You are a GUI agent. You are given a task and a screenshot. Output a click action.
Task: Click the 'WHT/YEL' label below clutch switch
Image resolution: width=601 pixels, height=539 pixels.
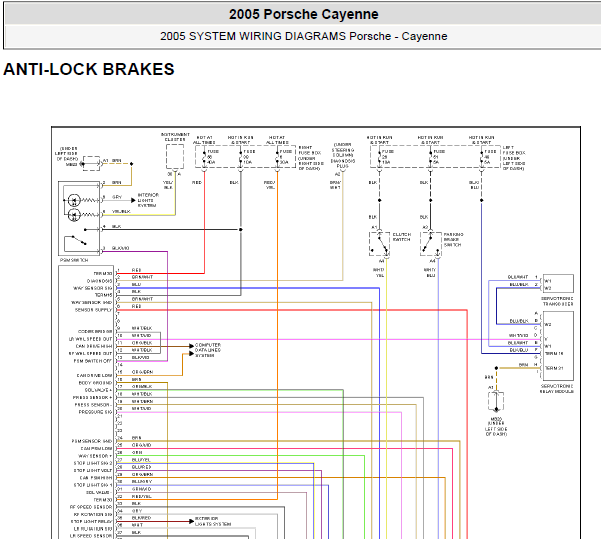tap(378, 273)
